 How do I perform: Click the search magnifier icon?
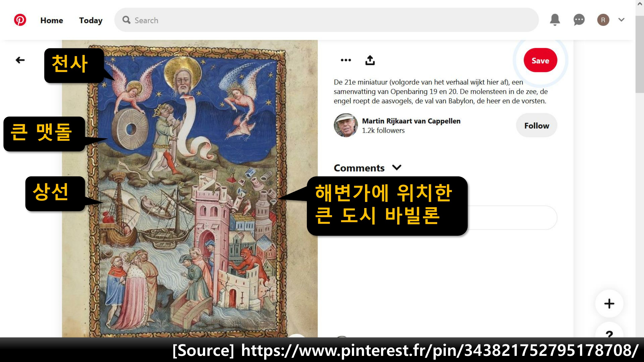coord(126,20)
